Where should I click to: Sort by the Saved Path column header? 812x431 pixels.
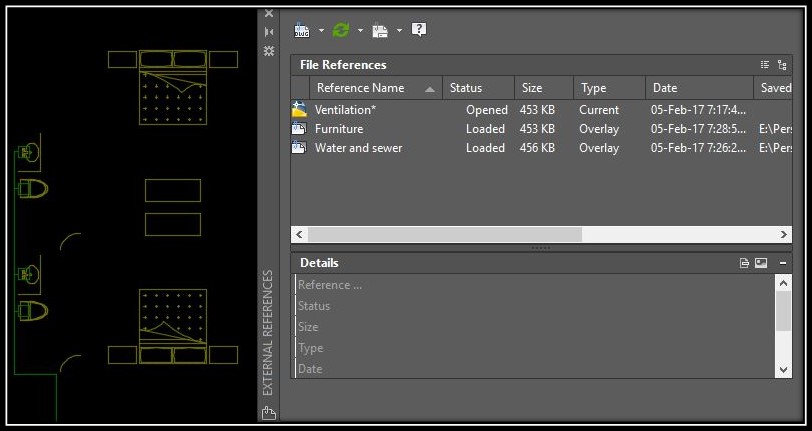[773, 88]
